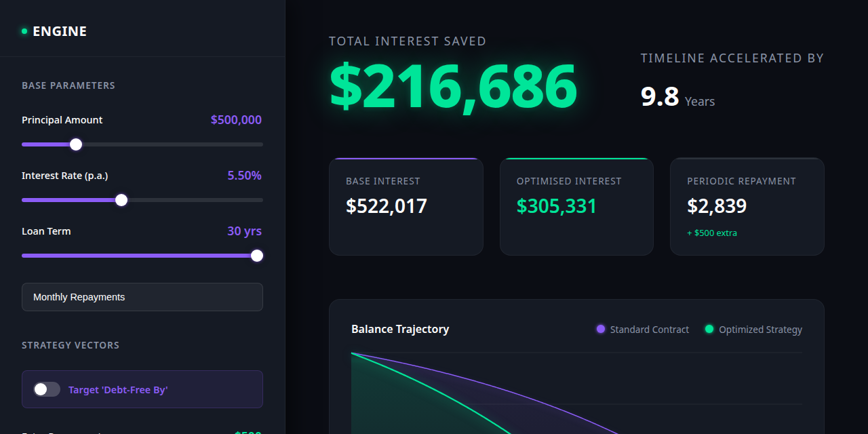Click the green status dot beside ENGINE
This screenshot has height=434, width=868.
[x=24, y=31]
